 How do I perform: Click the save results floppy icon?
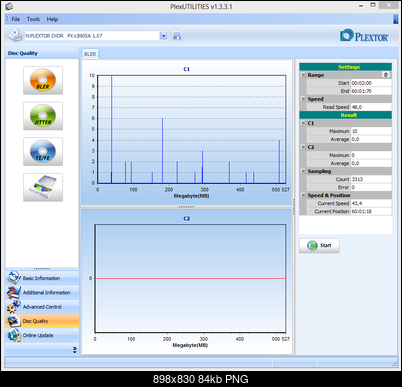[x=177, y=36]
